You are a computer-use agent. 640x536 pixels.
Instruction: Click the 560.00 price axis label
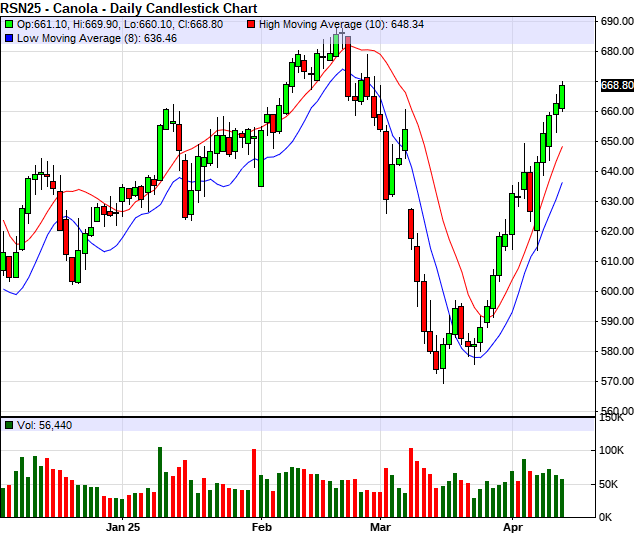(x=618, y=411)
